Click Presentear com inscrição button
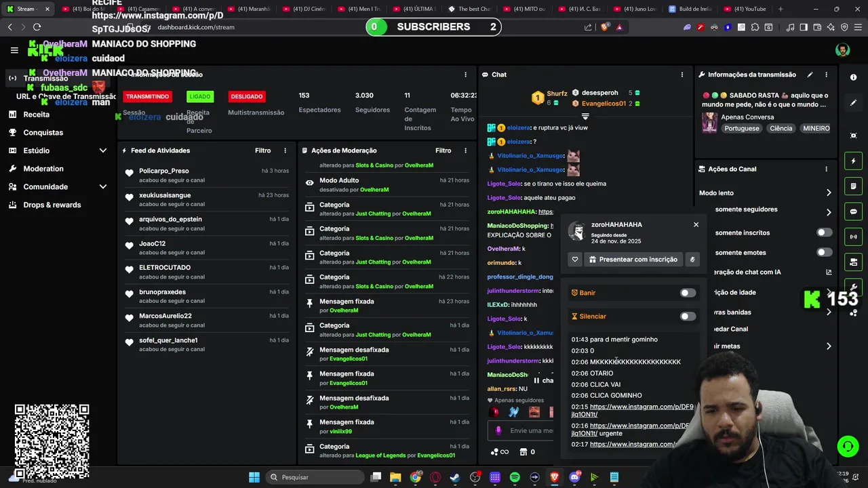868x488 pixels. click(632, 259)
